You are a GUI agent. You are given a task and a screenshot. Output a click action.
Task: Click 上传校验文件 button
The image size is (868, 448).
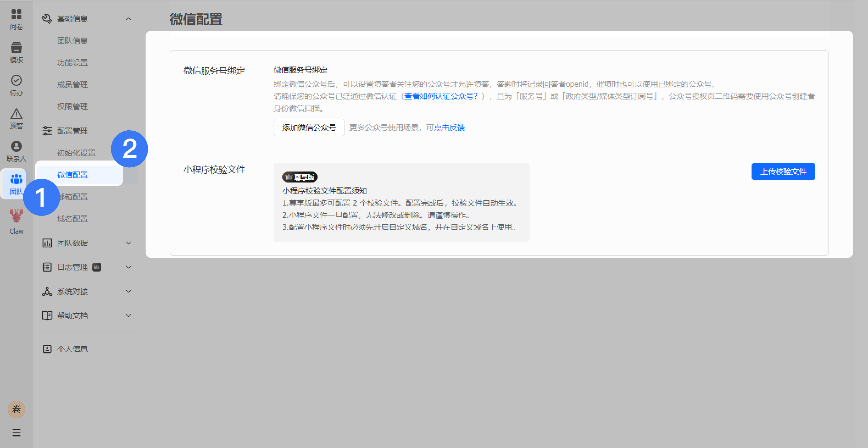click(x=783, y=172)
